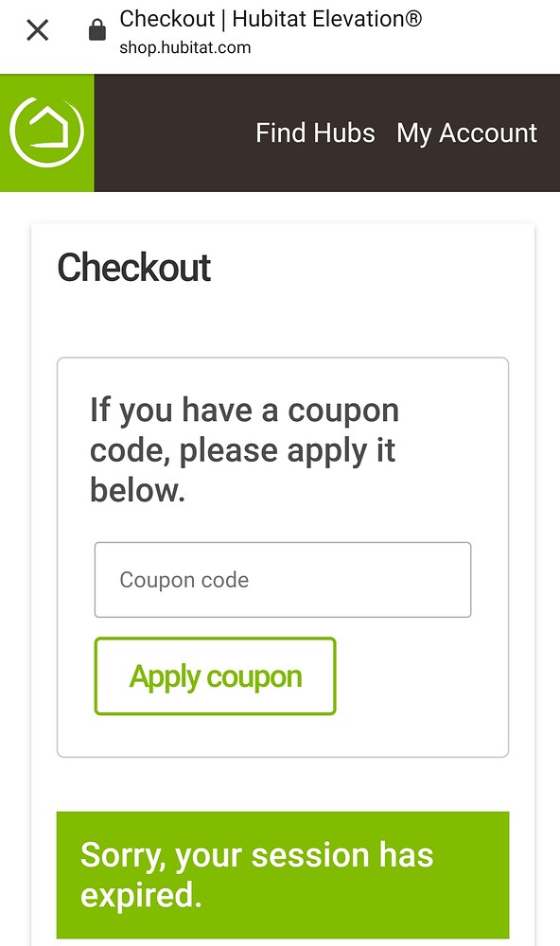Click the Checkout page heading
560x946 pixels.
pos(134,269)
